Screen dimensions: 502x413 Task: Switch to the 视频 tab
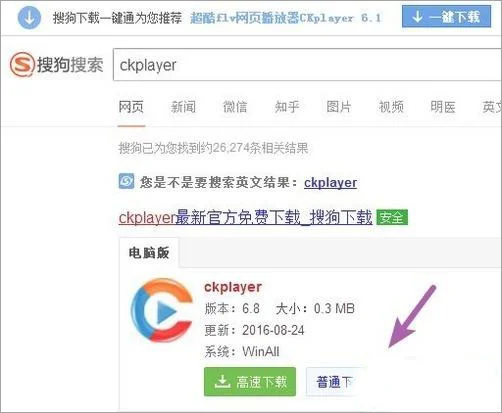point(391,107)
